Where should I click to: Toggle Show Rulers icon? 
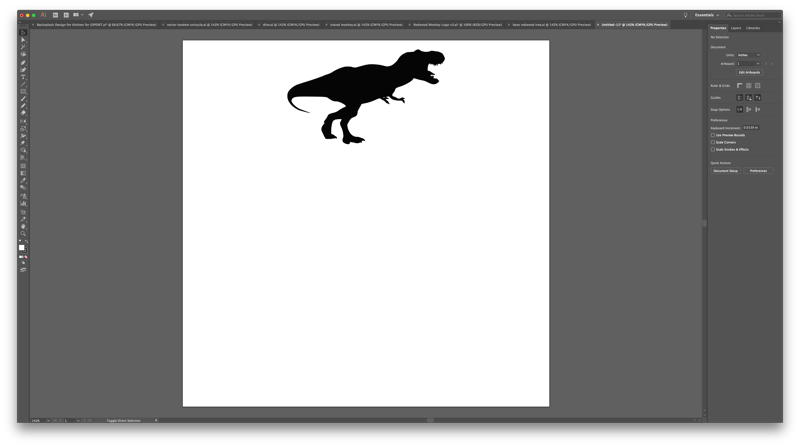[x=740, y=86]
